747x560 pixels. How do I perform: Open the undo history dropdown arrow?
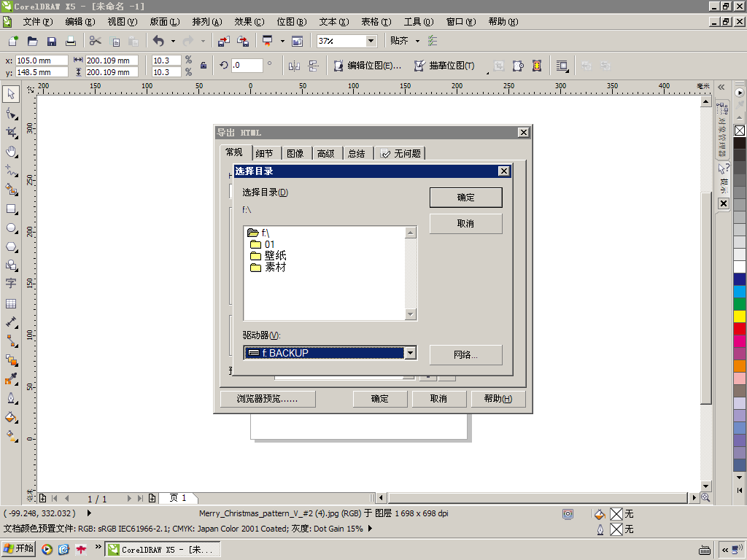(x=173, y=41)
